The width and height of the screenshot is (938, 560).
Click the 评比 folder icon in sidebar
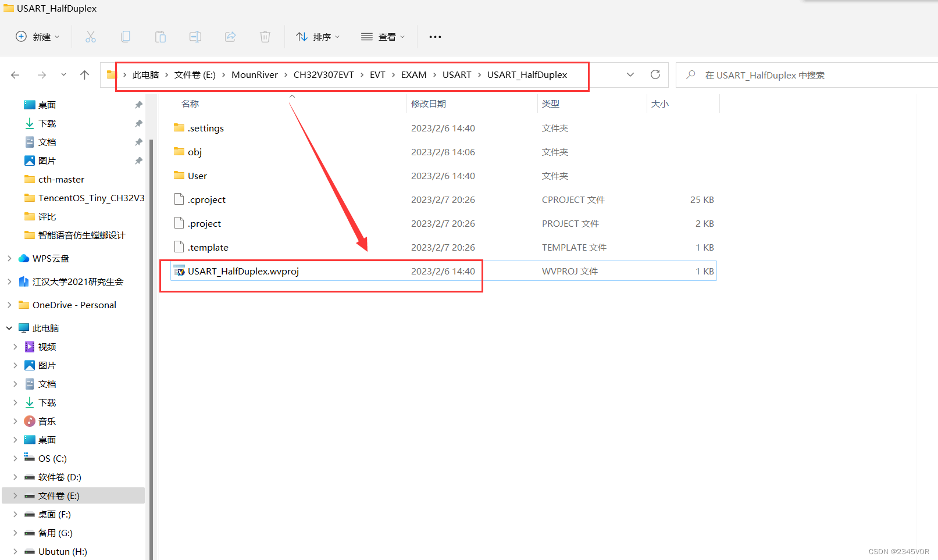tap(30, 216)
